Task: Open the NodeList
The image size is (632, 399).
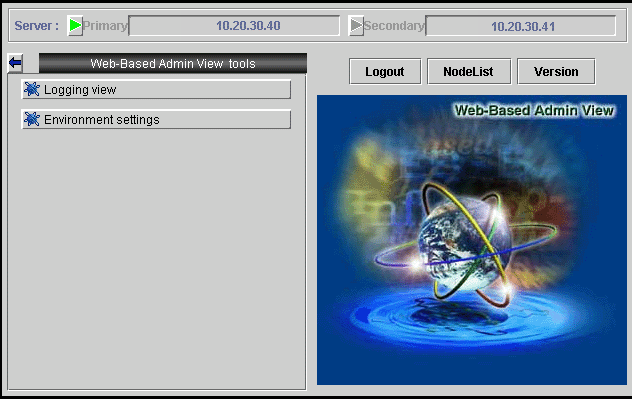Action: (x=469, y=71)
